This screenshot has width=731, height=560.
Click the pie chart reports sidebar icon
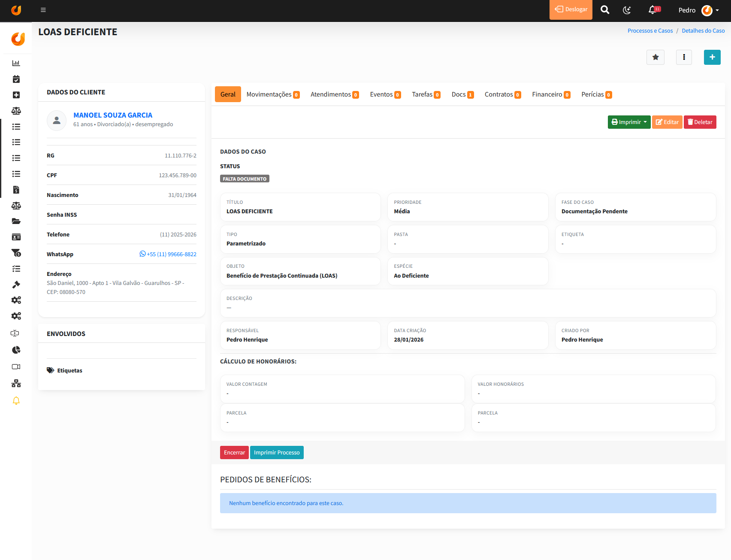click(x=16, y=350)
